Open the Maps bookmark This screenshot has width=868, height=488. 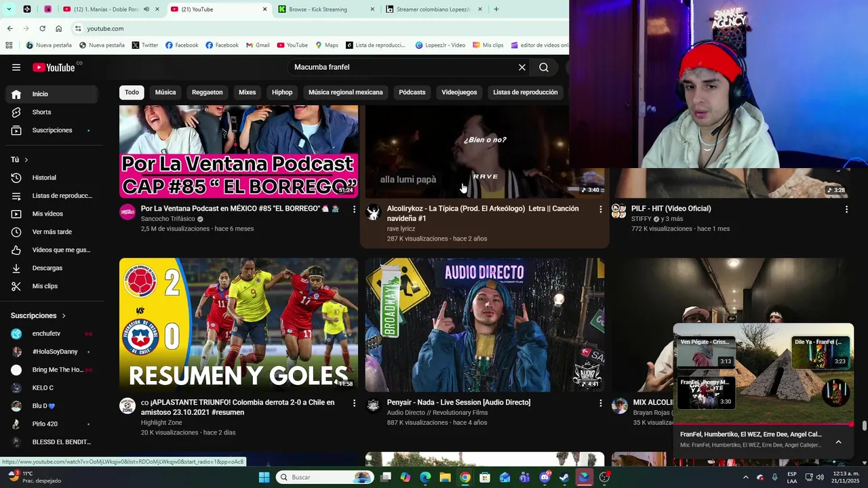click(x=326, y=45)
